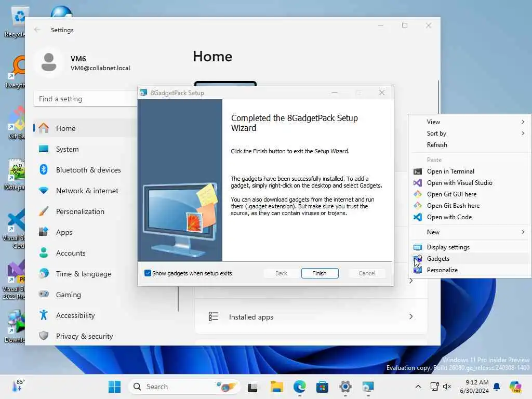Click the Apps icon in Settings sidebar
The height and width of the screenshot is (399, 532).
click(44, 232)
